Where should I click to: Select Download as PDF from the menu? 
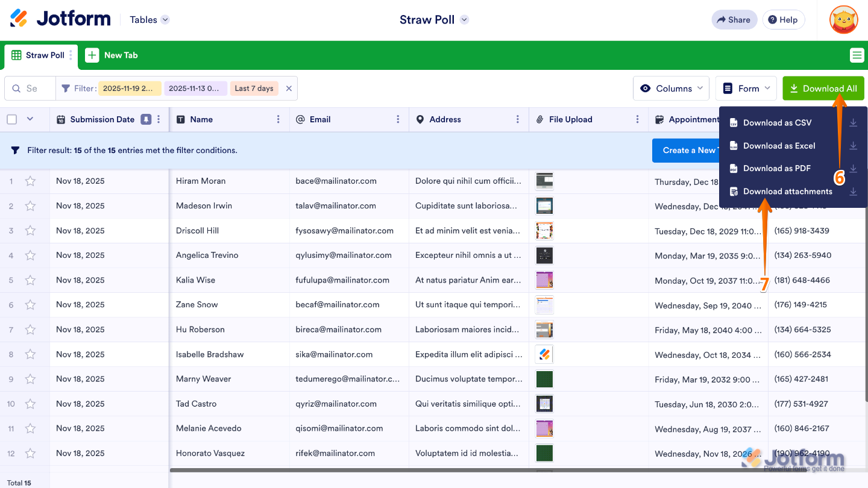click(x=778, y=168)
